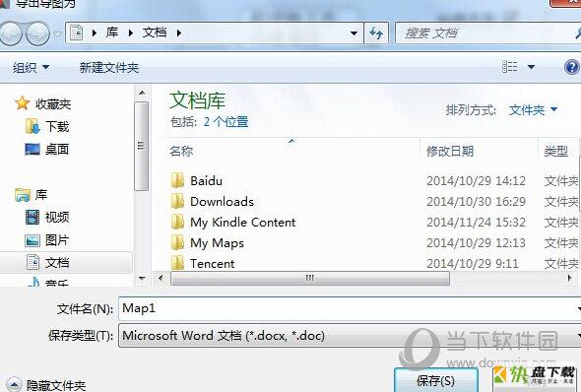Image resolution: width=581 pixels, height=392 pixels.
Task: Open 桌面 in the navigation pane
Action: click(x=57, y=150)
